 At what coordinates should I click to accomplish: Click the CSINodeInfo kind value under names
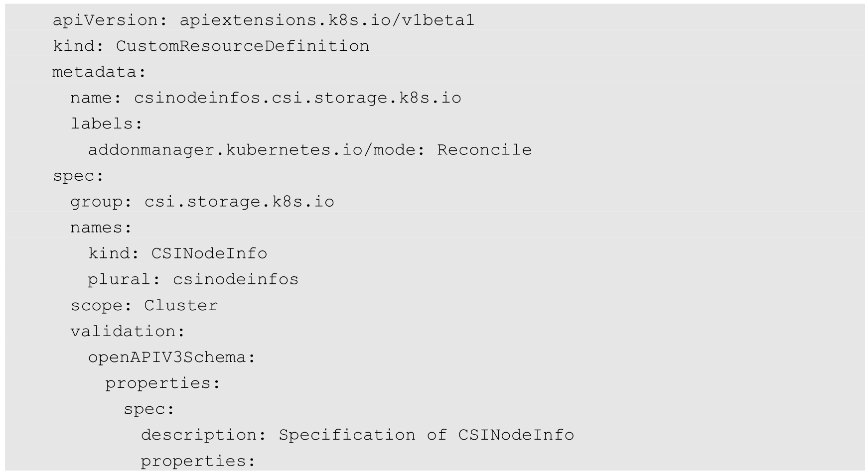point(209,253)
